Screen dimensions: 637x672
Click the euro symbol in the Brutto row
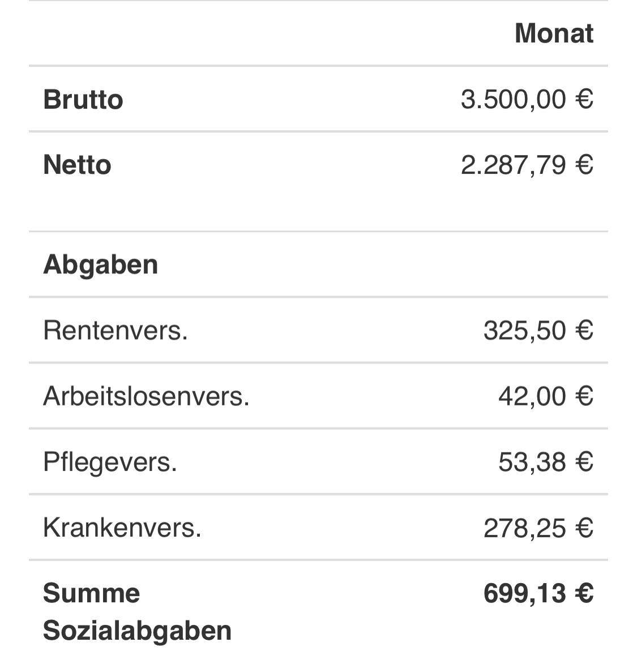584,100
